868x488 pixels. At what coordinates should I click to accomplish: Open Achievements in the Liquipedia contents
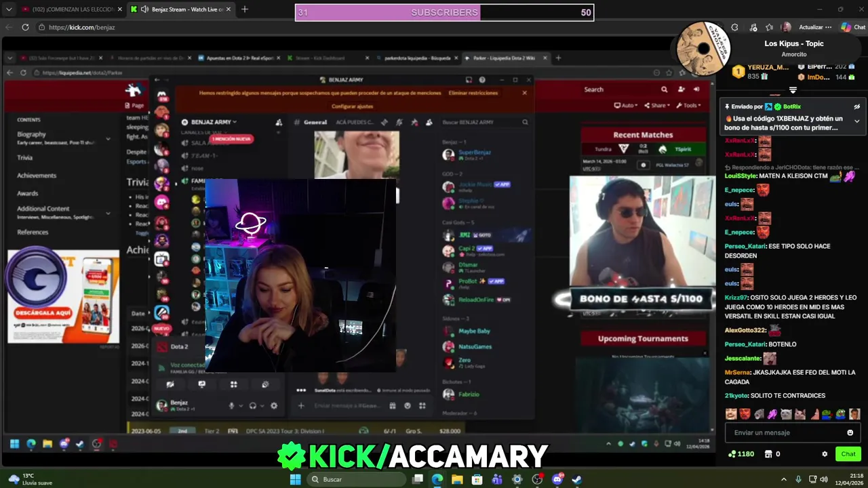37,176
